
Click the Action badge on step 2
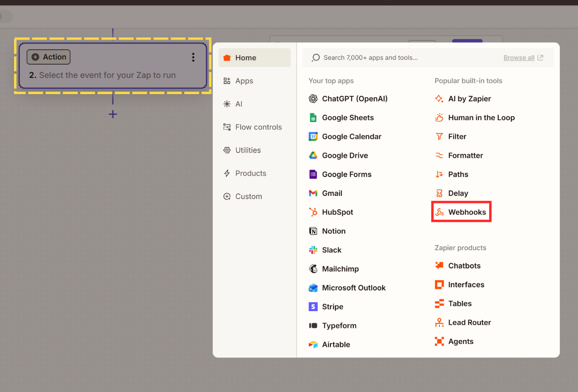tap(49, 57)
